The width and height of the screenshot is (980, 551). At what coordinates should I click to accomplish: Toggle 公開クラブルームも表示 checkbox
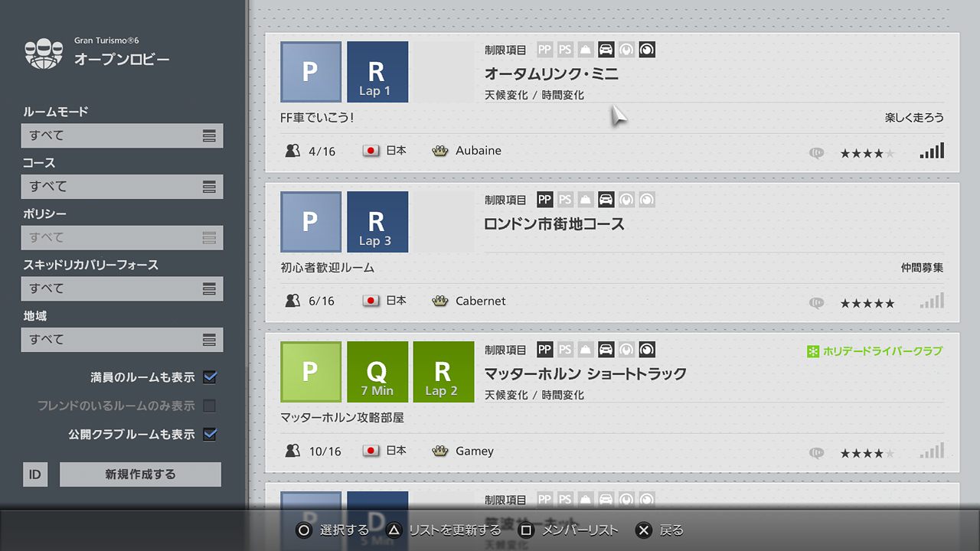pyautogui.click(x=210, y=434)
